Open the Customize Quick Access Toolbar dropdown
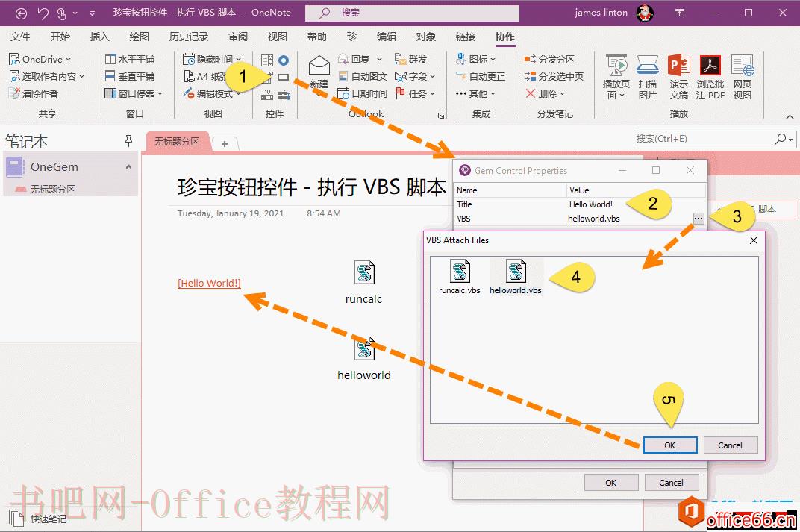Viewport: 800px width, 532px height. [92, 13]
